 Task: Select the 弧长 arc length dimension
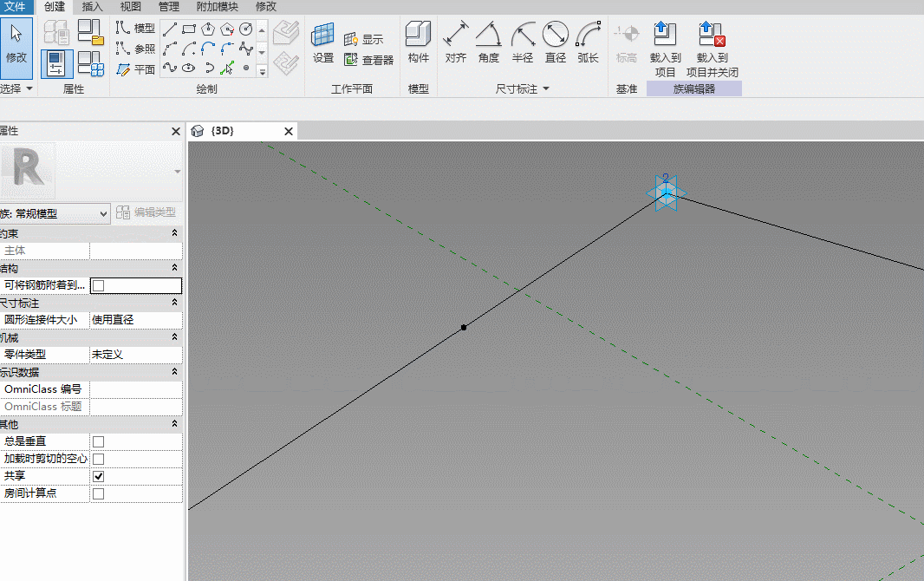click(588, 42)
